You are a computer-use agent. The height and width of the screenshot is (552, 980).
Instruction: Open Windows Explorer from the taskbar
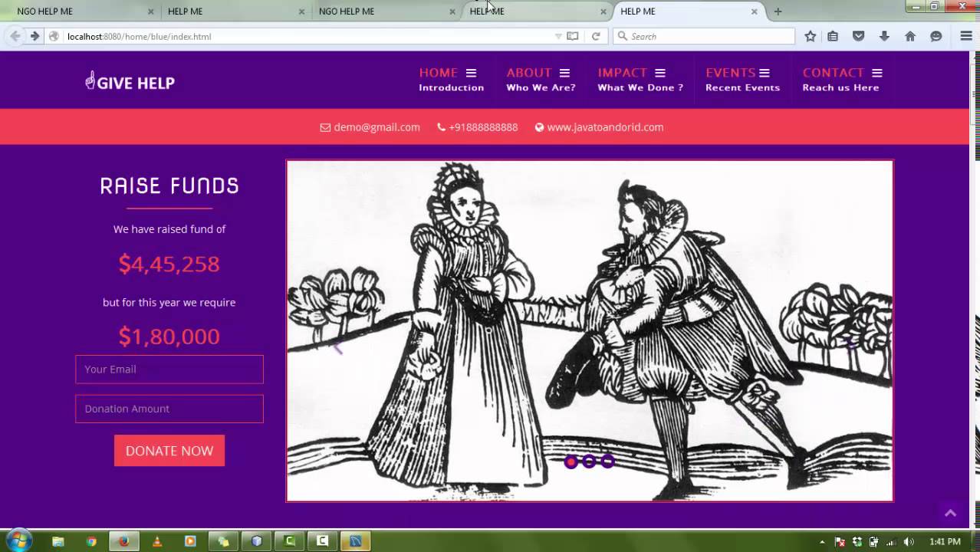[x=58, y=541]
